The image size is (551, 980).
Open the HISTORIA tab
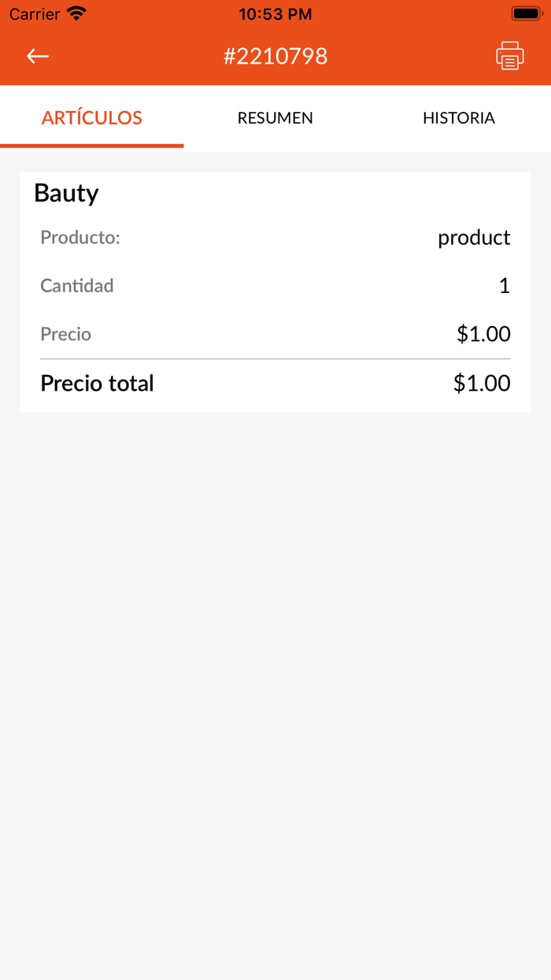[x=458, y=118]
